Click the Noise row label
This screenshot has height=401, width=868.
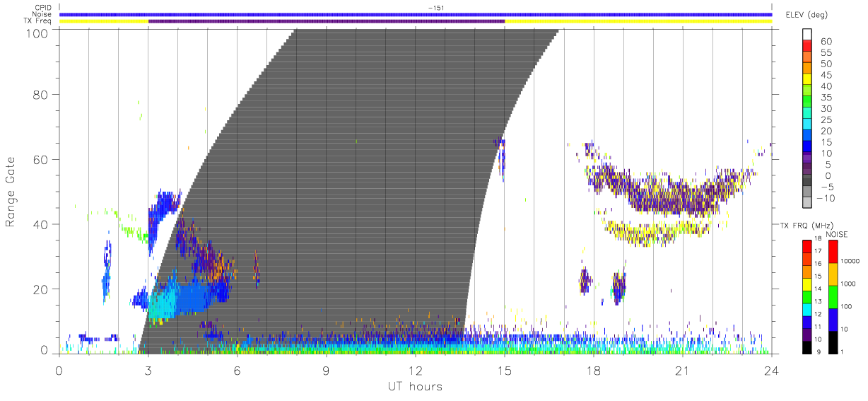coord(42,14)
